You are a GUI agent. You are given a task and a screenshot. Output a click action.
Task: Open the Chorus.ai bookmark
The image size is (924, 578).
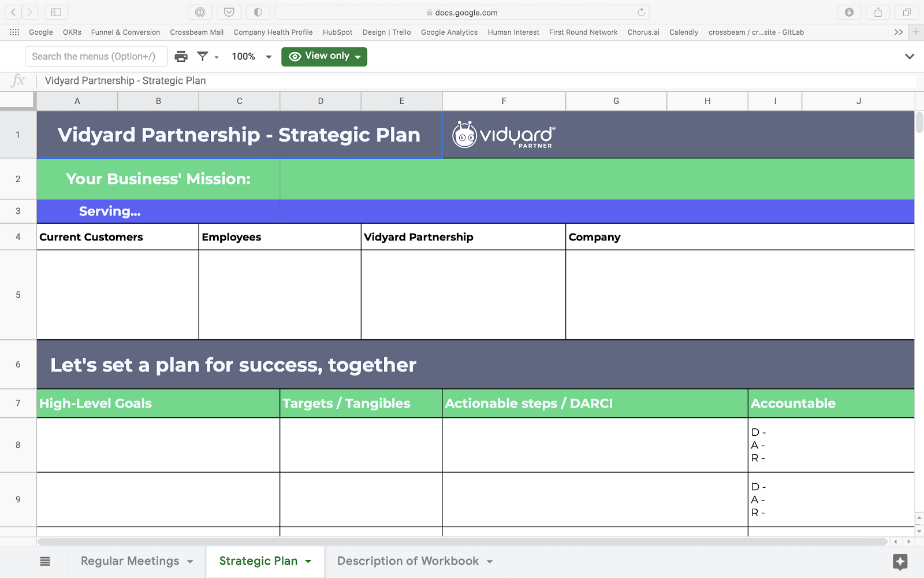click(x=643, y=32)
